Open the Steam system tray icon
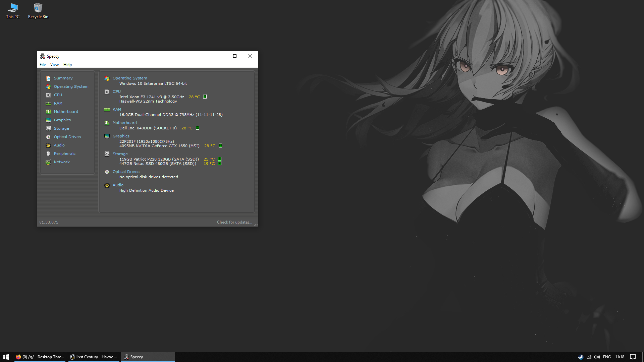 [581, 357]
